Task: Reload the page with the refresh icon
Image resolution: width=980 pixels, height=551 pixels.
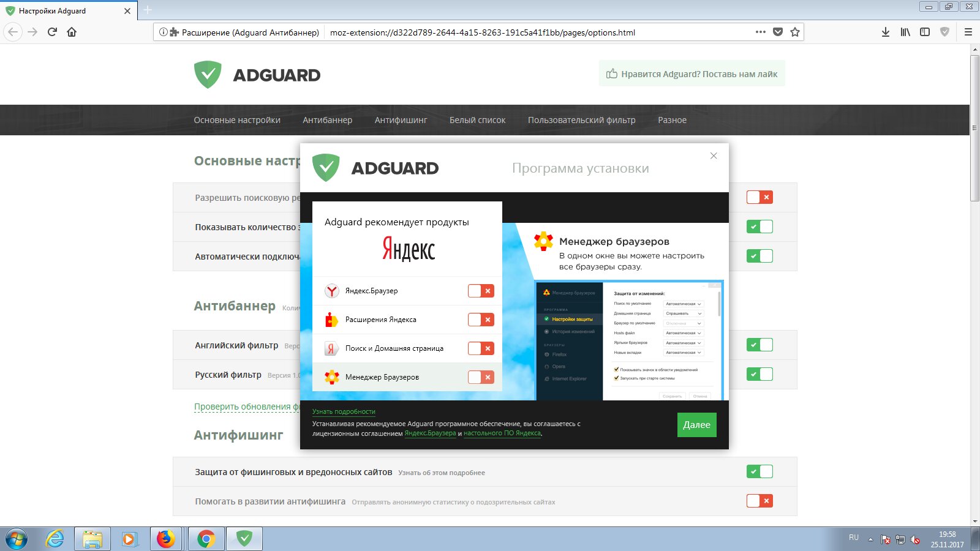Action: coord(53,32)
